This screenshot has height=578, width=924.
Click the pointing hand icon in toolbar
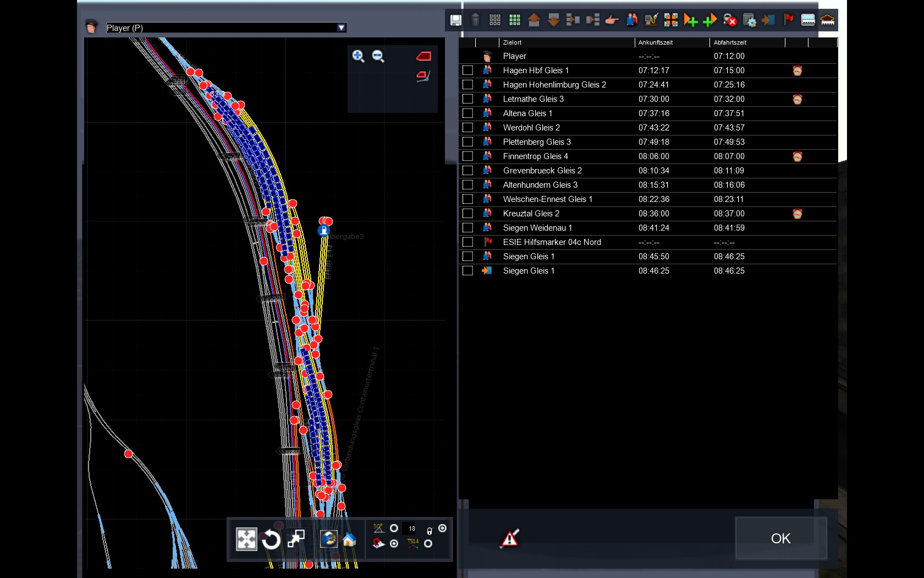(612, 20)
